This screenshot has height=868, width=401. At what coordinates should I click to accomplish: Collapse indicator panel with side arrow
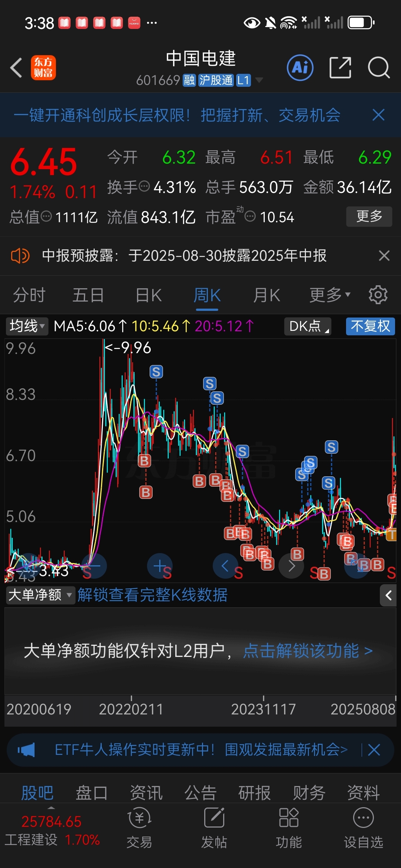coord(388,595)
